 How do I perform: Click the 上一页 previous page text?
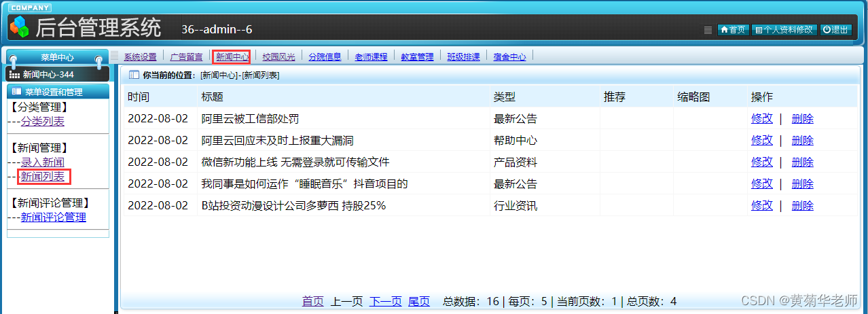pos(346,301)
